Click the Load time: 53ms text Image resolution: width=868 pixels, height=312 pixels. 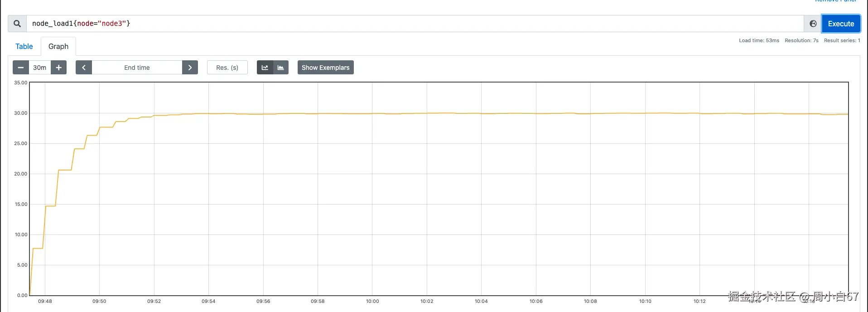759,40
